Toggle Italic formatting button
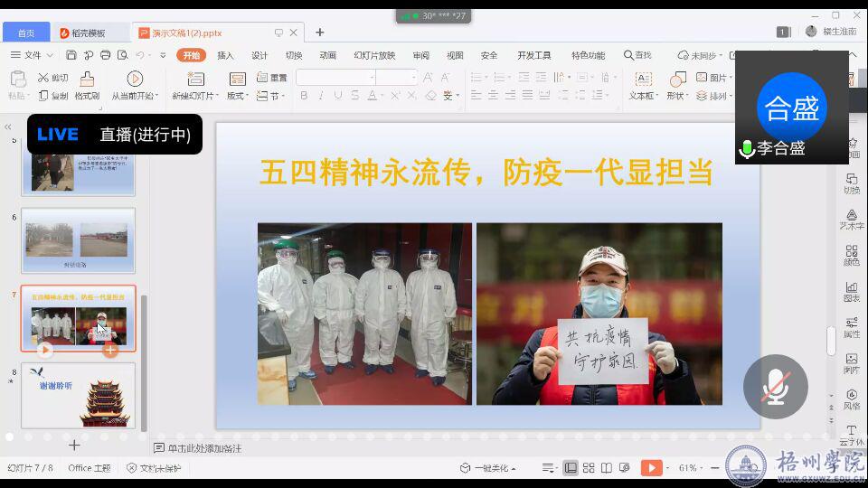Image resolution: width=868 pixels, height=488 pixels. pos(321,96)
